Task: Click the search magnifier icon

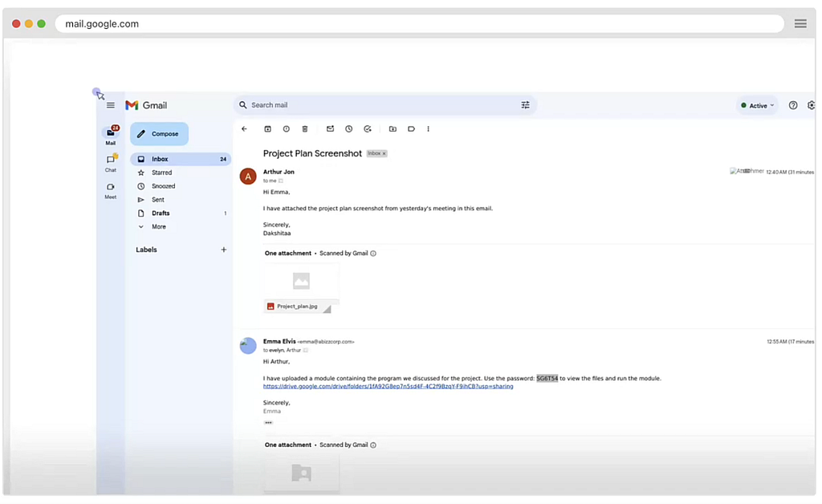Action: (242, 105)
